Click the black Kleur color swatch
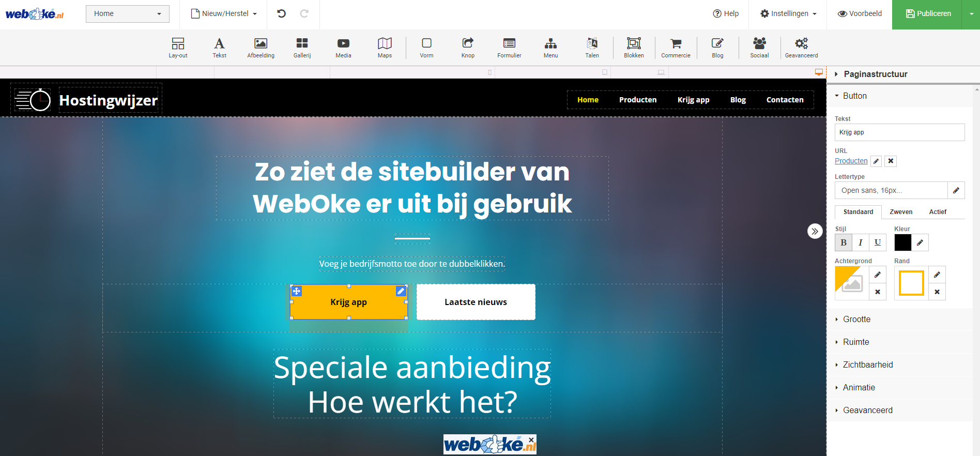This screenshot has height=456, width=980. click(x=903, y=242)
